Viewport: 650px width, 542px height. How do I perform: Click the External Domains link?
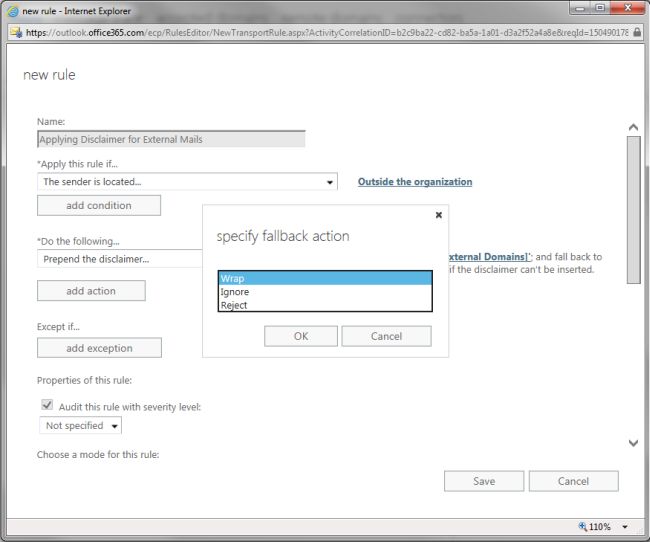pyautogui.click(x=488, y=257)
